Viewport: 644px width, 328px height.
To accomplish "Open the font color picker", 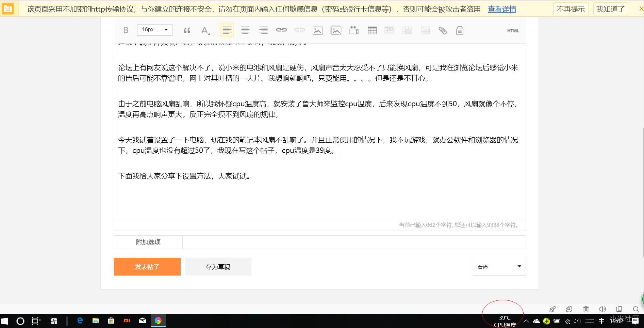I will pos(205,30).
